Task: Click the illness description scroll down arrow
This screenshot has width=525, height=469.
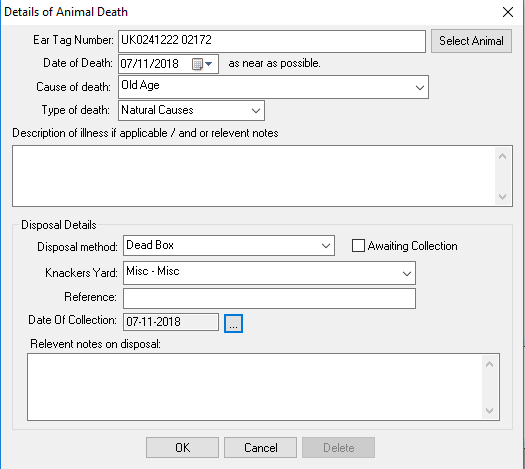Action: pos(502,197)
